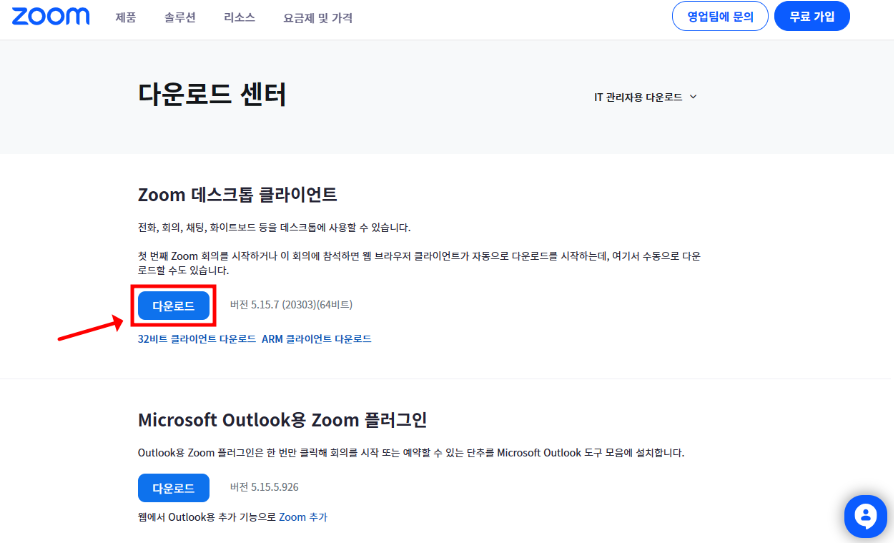Open the 솔루션 menu
894x543 pixels.
point(180,18)
